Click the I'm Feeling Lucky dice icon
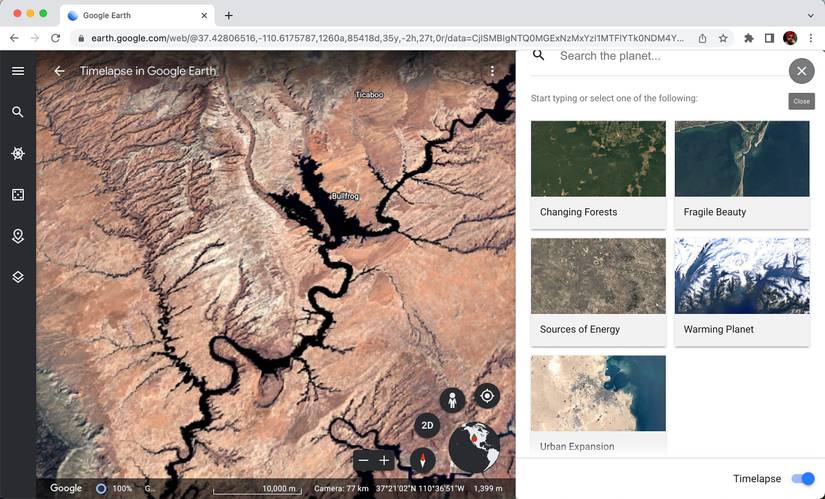Image resolution: width=825 pixels, height=499 pixels. [18, 195]
